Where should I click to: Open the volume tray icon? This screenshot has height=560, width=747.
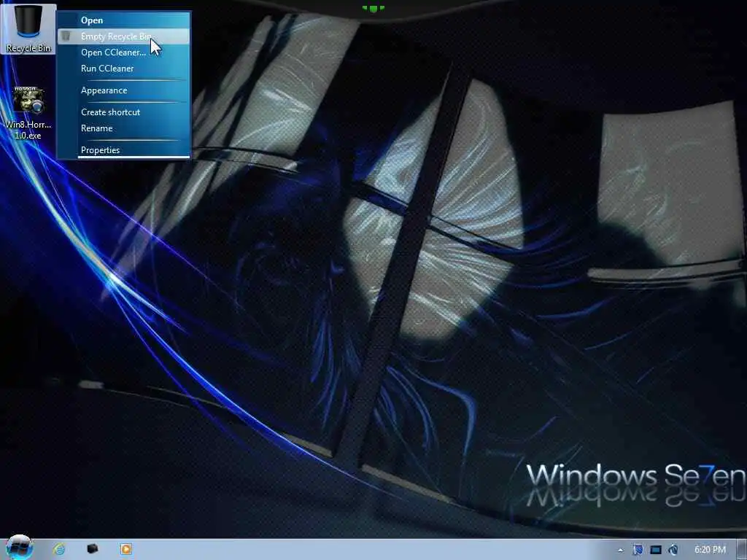click(673, 550)
